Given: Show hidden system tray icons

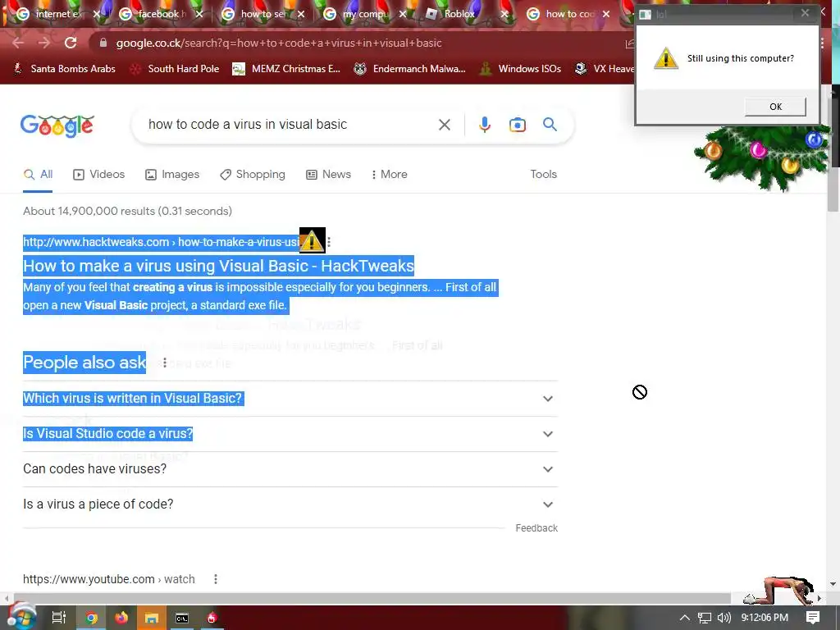Looking at the screenshot, I should pos(685,618).
